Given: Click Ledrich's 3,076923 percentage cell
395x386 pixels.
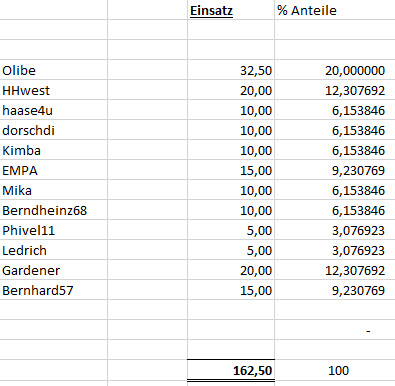Looking at the screenshot, I should tap(335, 250).
